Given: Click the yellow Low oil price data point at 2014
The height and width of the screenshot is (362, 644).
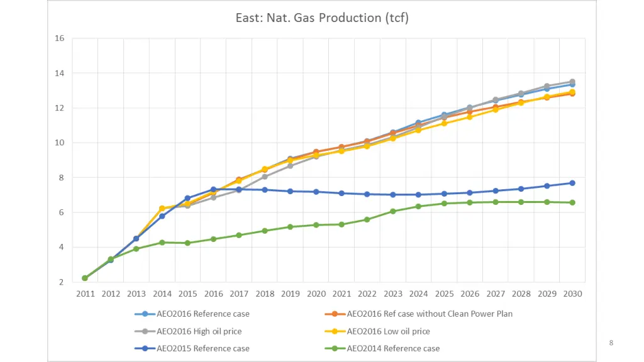Looking at the screenshot, I should point(162,209).
